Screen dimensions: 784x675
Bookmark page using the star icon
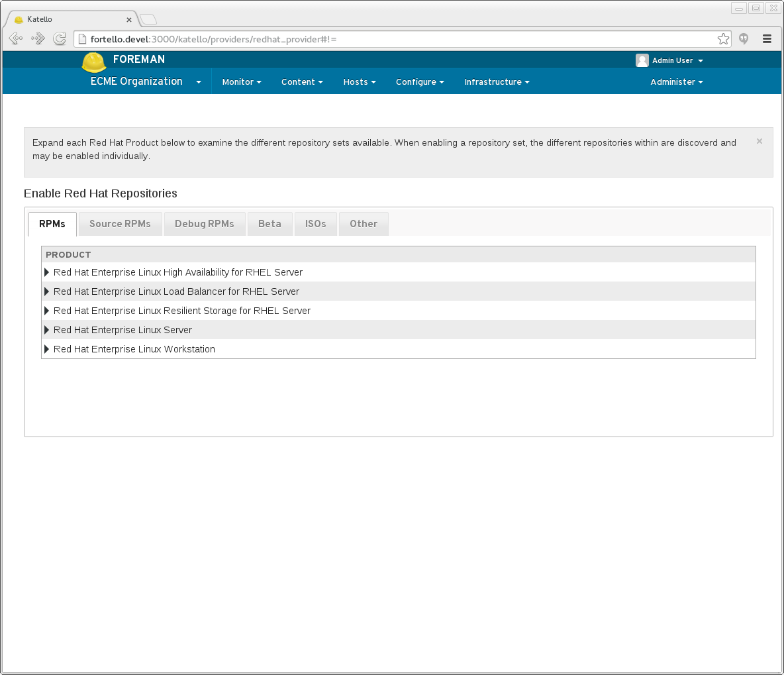723,39
